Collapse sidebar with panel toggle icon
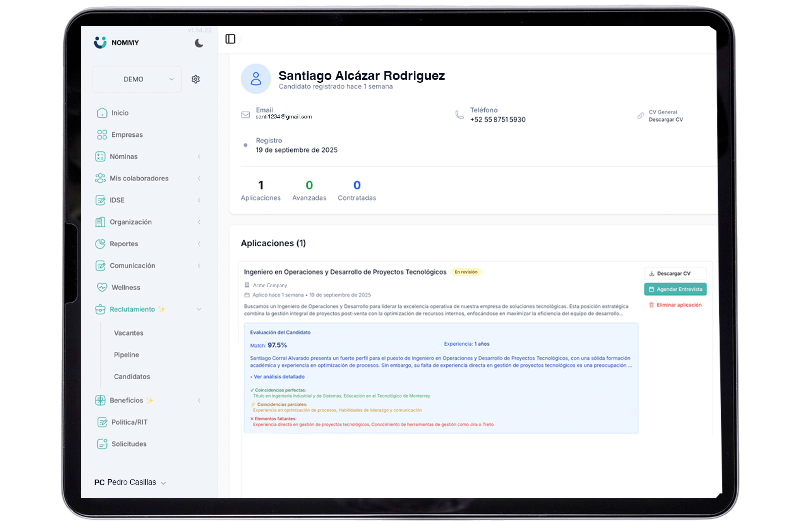812x525 pixels. click(x=230, y=39)
